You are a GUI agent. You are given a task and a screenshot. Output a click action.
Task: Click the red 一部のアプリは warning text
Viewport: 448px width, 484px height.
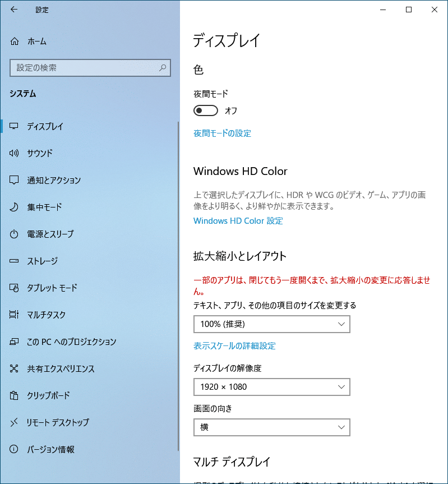point(312,285)
